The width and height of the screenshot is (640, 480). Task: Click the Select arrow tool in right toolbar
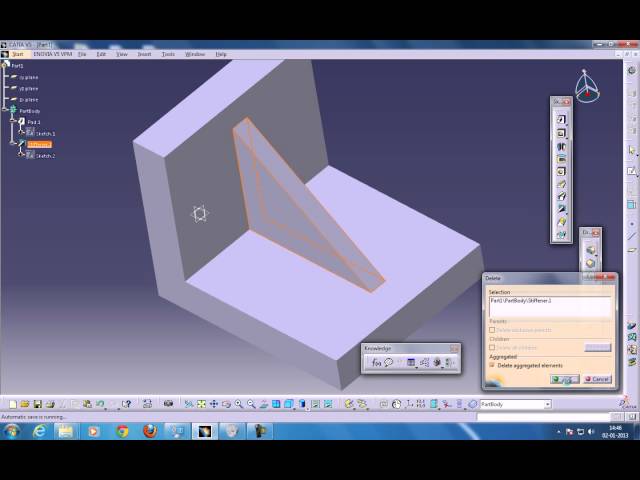click(632, 151)
